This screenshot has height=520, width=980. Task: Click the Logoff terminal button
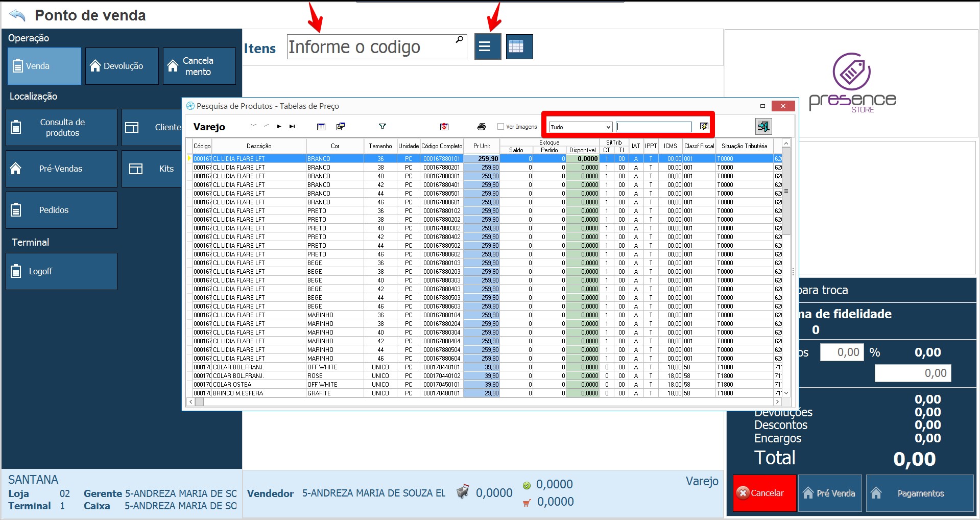click(x=62, y=271)
